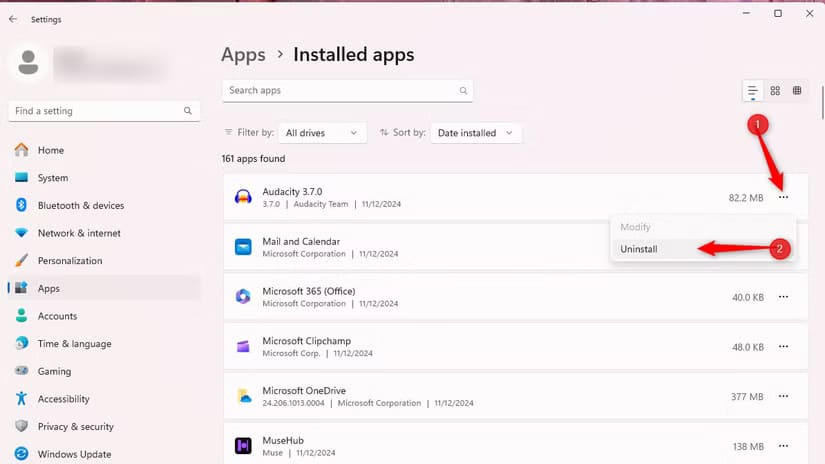825x464 pixels.
Task: Switch to list view layout
Action: 753,90
